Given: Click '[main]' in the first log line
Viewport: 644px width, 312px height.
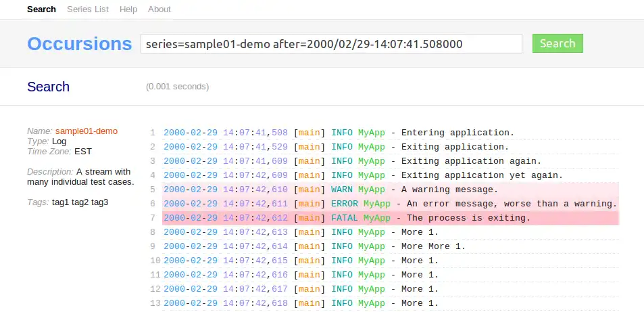Looking at the screenshot, I should coord(309,133).
